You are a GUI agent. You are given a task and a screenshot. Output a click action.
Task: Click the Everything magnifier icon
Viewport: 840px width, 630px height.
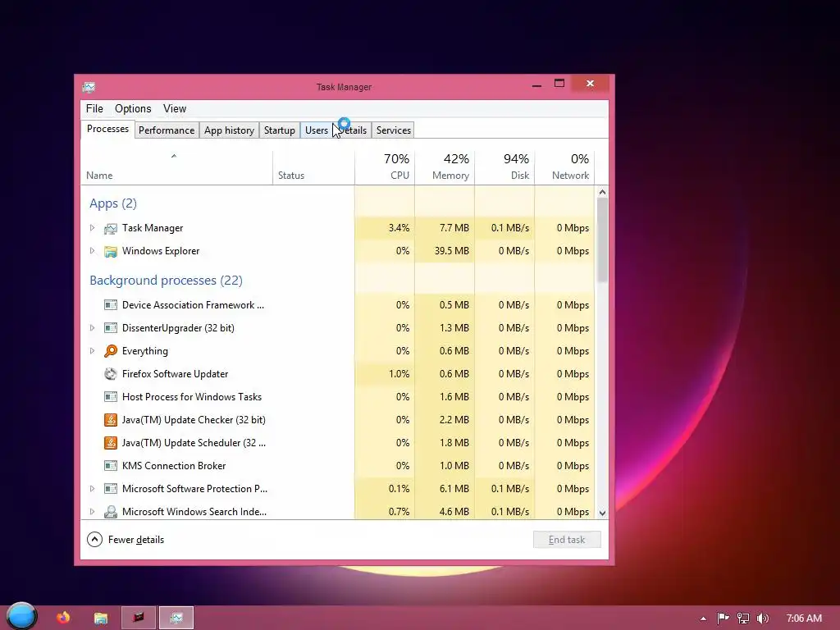(111, 351)
